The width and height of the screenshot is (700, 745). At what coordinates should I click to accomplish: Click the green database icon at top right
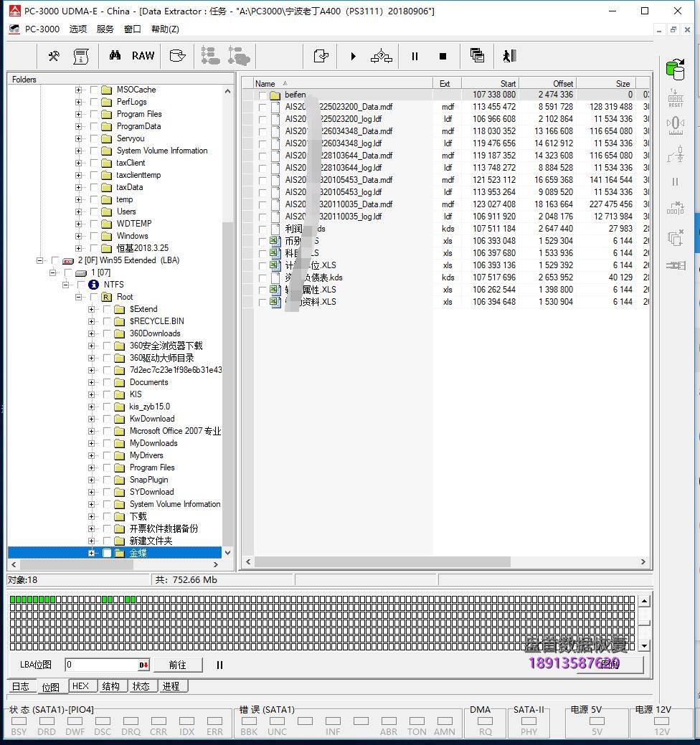tap(675, 70)
